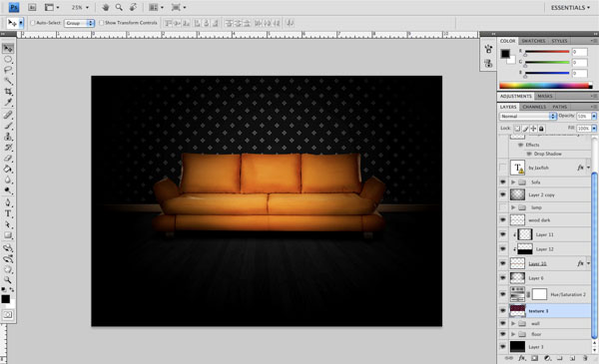The height and width of the screenshot is (364, 599).
Task: Pick a color from the spectrum ramp
Action: click(545, 86)
